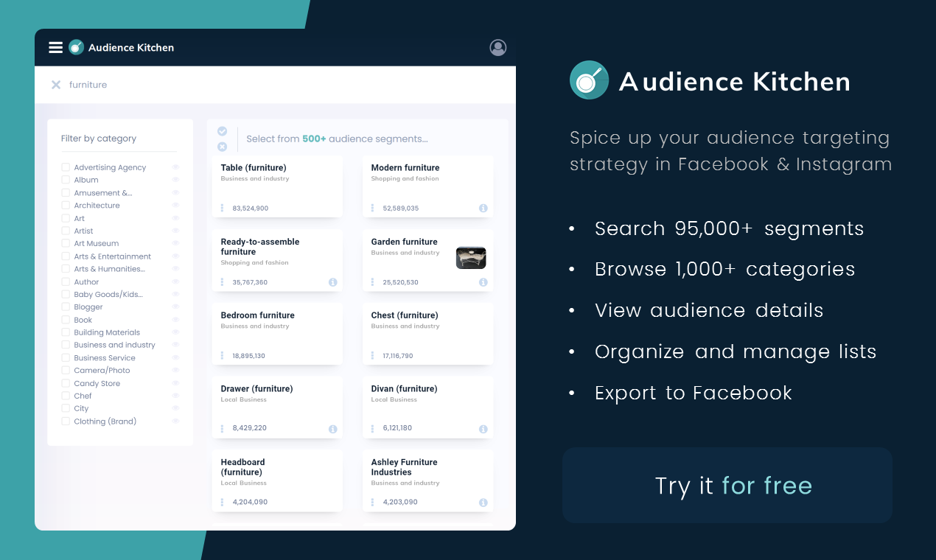Image resolution: width=936 pixels, height=560 pixels.
Task: Open three-dot menu on Divan (furniture) card
Action: pos(372,428)
